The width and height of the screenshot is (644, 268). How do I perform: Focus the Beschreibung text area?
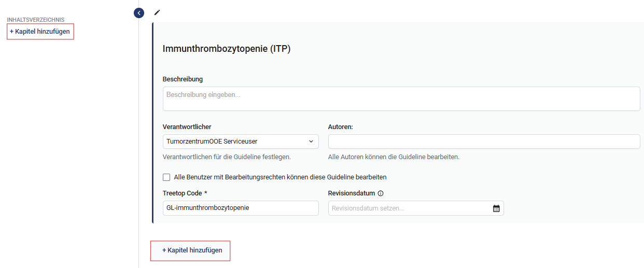(x=401, y=98)
